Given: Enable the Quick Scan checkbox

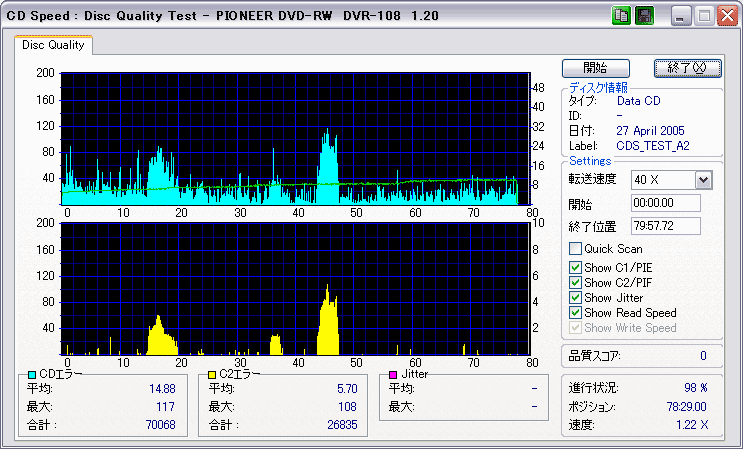Looking at the screenshot, I should click(575, 249).
